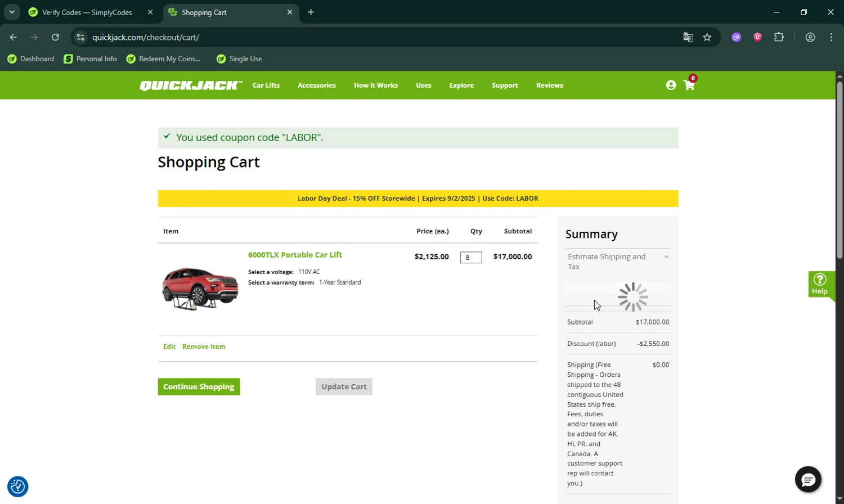The height and width of the screenshot is (504, 844).
Task: Edit the 6000TLX cart item
Action: 169,346
